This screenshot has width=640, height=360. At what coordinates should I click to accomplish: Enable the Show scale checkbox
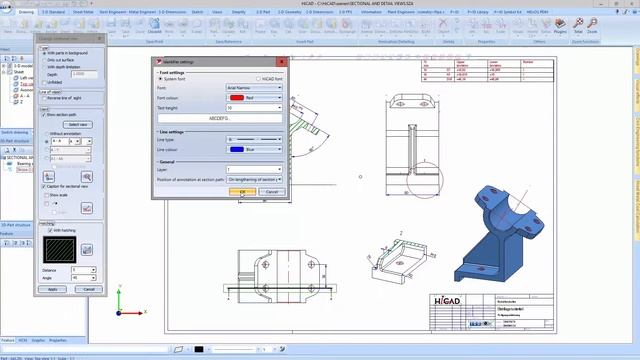click(x=46, y=196)
